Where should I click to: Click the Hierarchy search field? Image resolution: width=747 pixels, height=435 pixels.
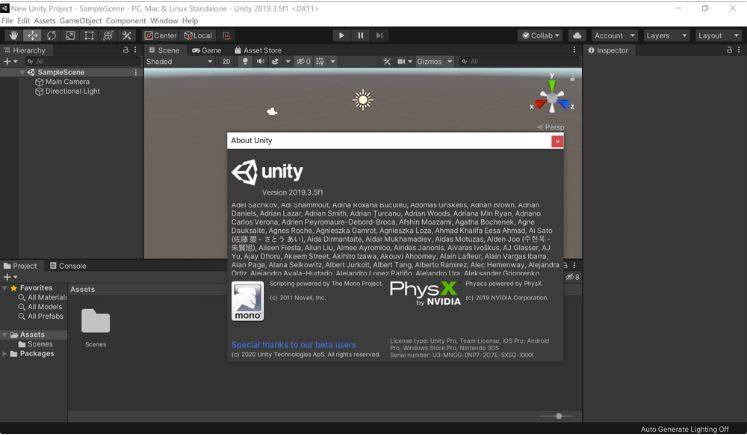tap(82, 62)
